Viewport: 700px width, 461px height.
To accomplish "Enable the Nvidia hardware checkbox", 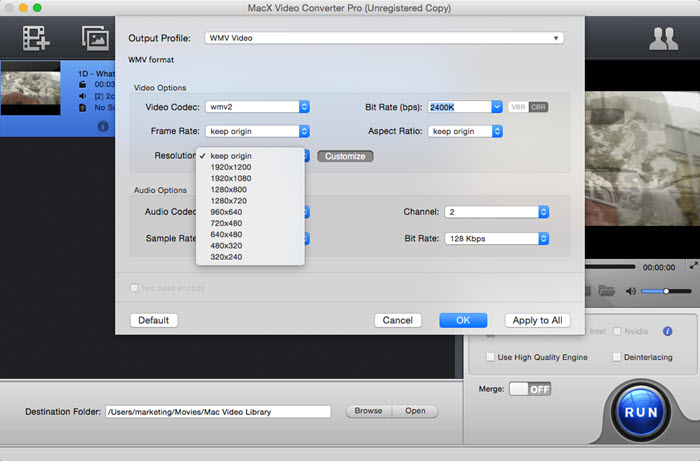I will click(x=617, y=331).
